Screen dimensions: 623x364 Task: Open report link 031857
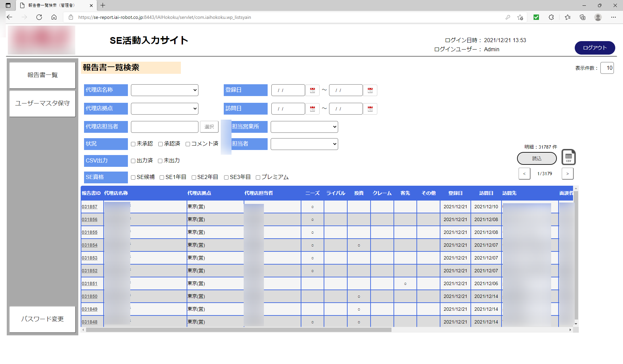89,207
